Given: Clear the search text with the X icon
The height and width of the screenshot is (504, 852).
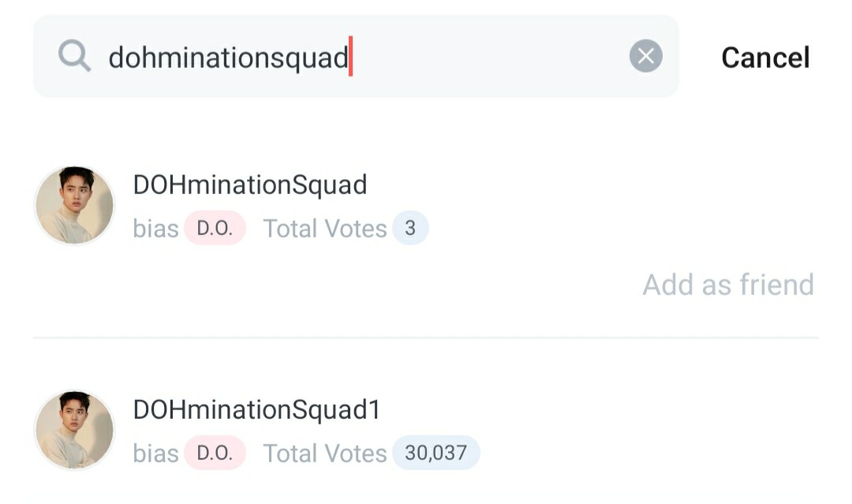Looking at the screenshot, I should pyautogui.click(x=645, y=56).
